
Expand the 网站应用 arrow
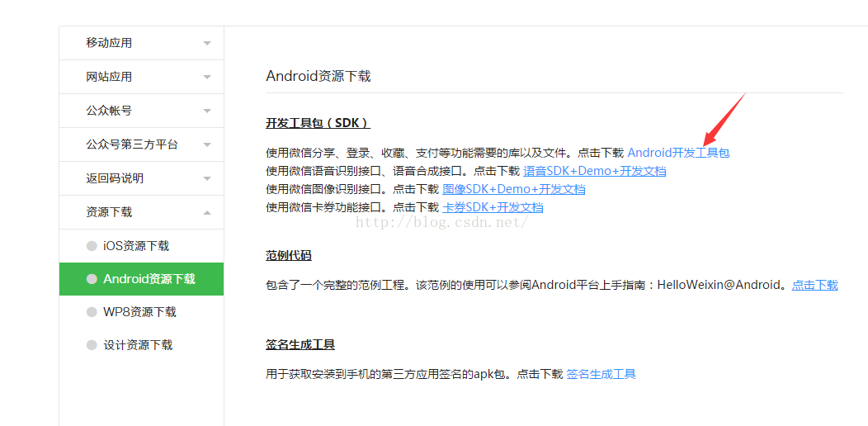click(x=207, y=77)
